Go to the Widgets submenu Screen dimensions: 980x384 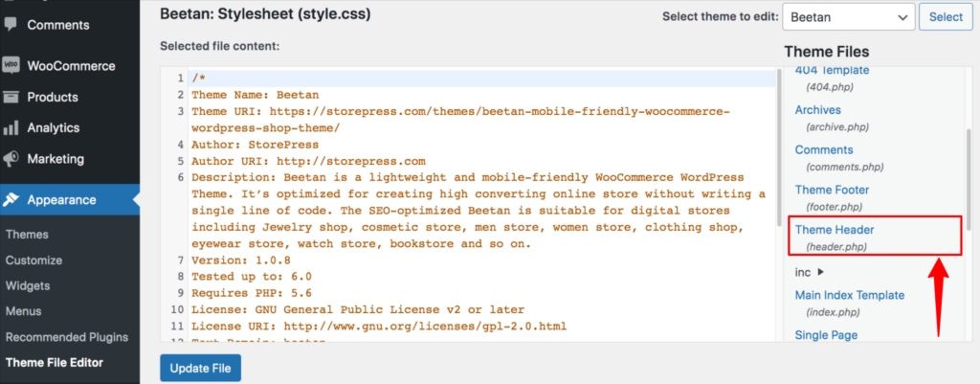point(28,285)
